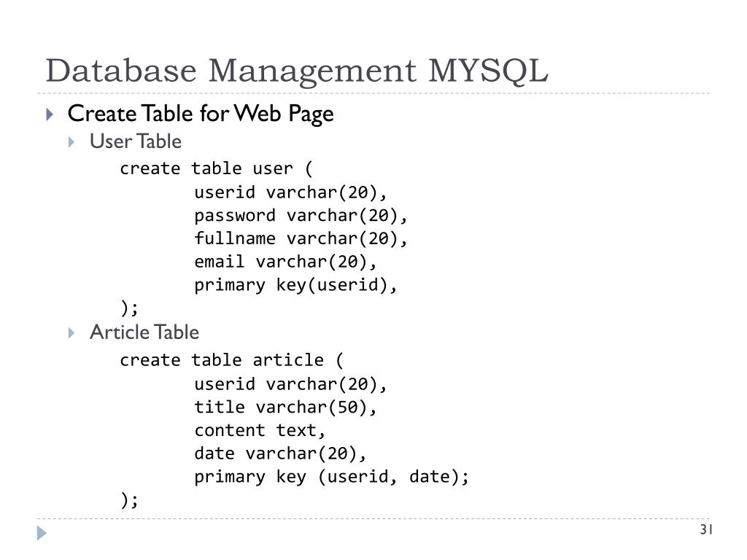This screenshot has height=560, width=747.
Task: Click the 'password varchar(20),' line
Action: pyautogui.click(x=301, y=216)
